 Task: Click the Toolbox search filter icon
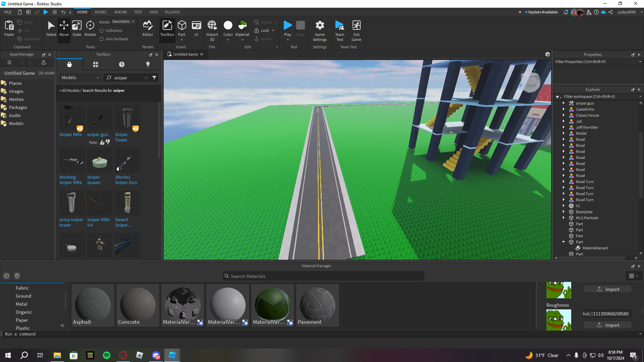coord(154,78)
